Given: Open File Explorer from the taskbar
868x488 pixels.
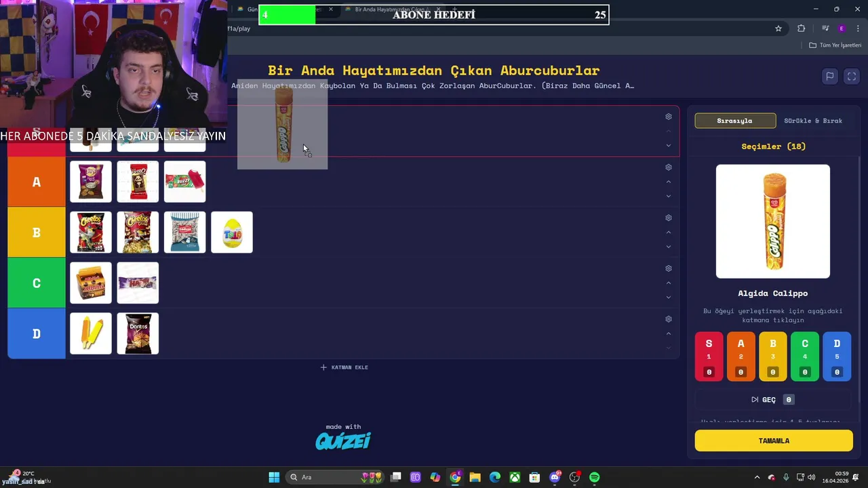Looking at the screenshot, I should (475, 477).
